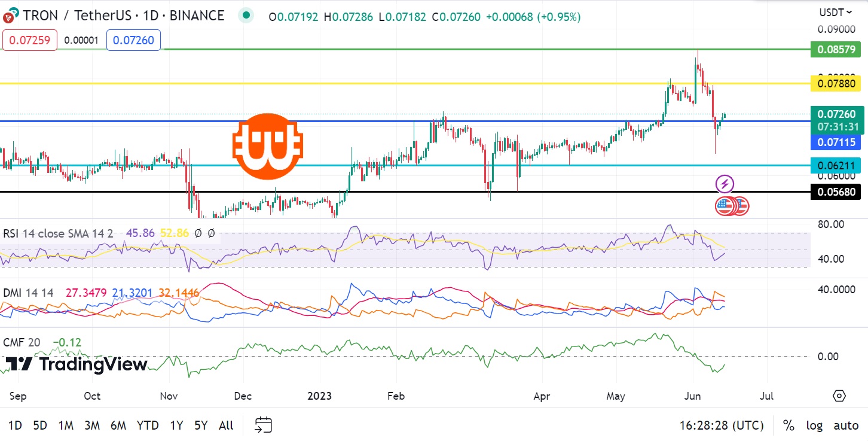Select the DMI indicator legend
Image resolution: width=868 pixels, height=441 pixels.
pyautogui.click(x=28, y=293)
